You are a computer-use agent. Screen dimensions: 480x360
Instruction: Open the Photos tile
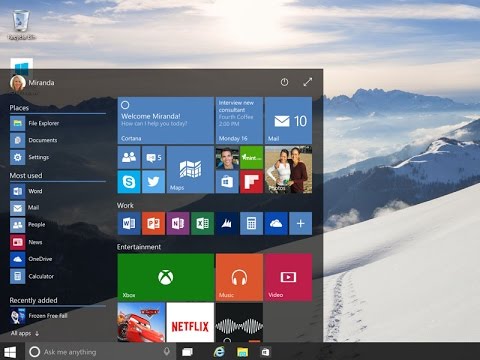(x=288, y=169)
